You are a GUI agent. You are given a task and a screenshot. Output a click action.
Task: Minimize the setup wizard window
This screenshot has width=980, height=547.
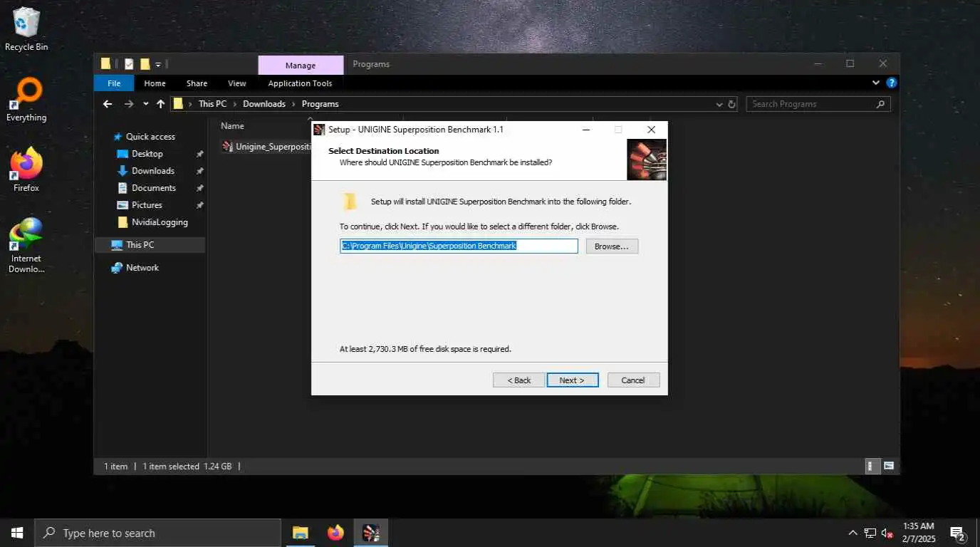point(585,130)
